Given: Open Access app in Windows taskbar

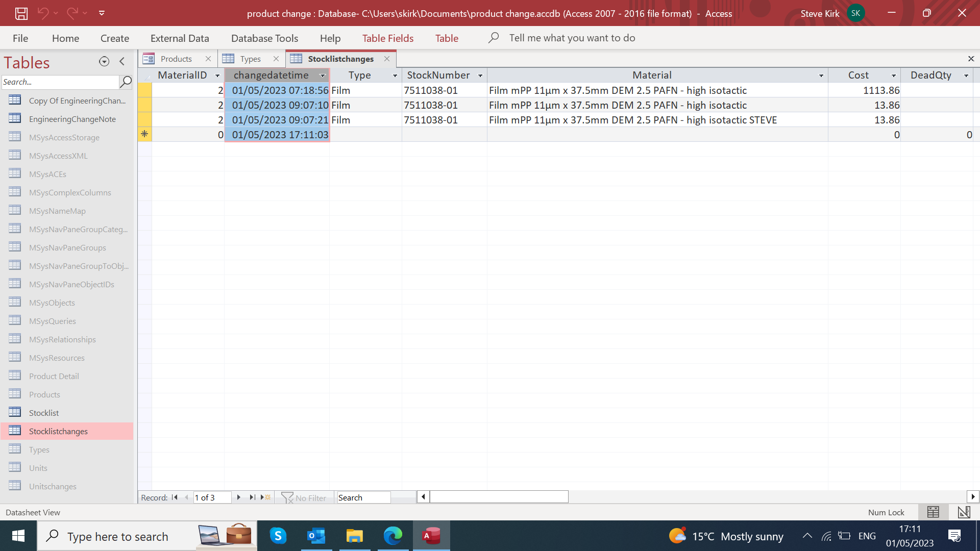Looking at the screenshot, I should [431, 536].
